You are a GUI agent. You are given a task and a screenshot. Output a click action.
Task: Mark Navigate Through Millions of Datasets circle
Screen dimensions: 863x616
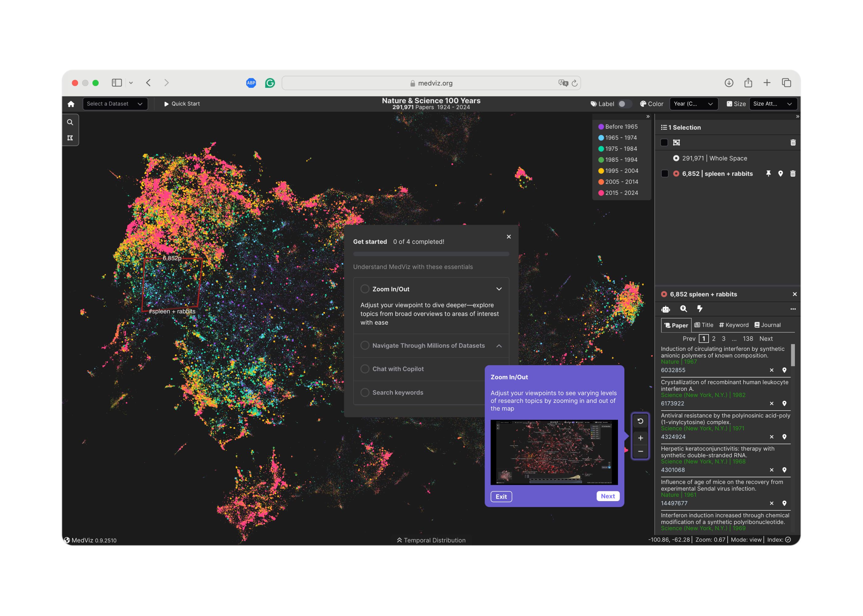365,346
